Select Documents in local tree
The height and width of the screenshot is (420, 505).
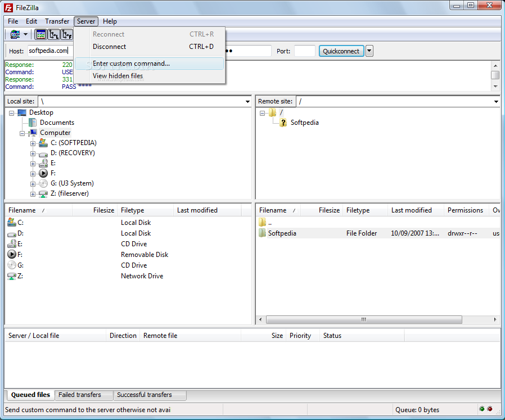[x=57, y=123]
